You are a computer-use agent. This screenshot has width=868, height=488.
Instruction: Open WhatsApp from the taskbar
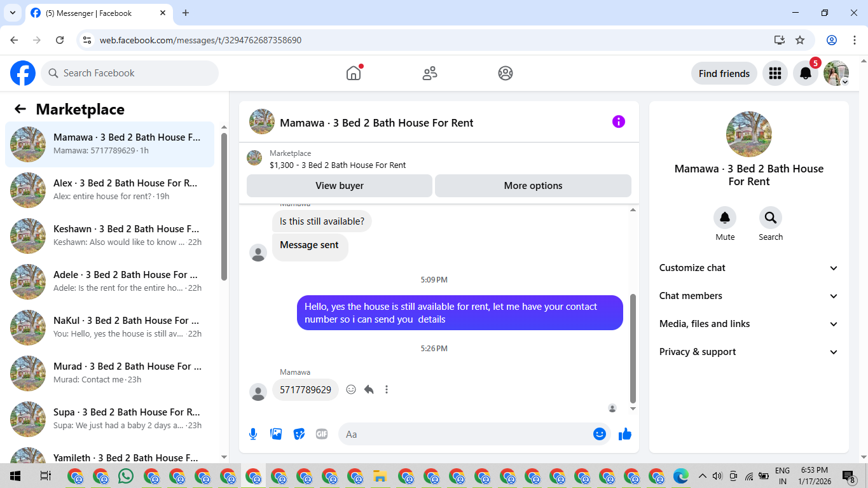point(126,476)
